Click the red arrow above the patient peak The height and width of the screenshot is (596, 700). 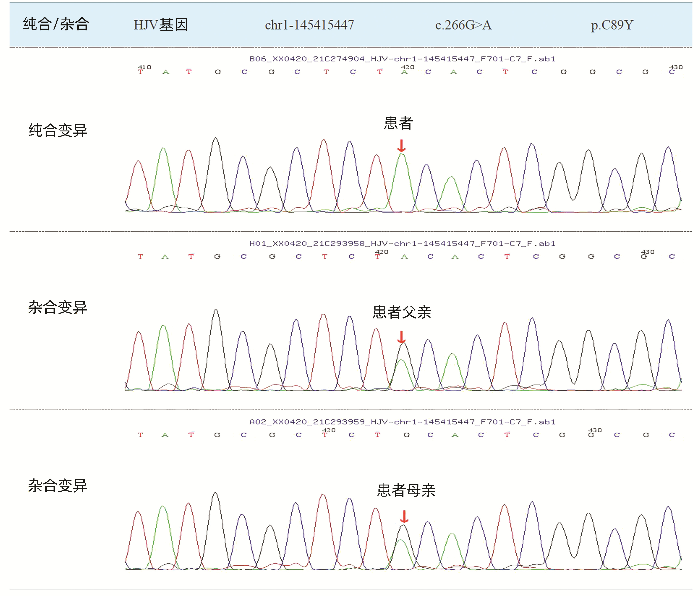pos(401,146)
